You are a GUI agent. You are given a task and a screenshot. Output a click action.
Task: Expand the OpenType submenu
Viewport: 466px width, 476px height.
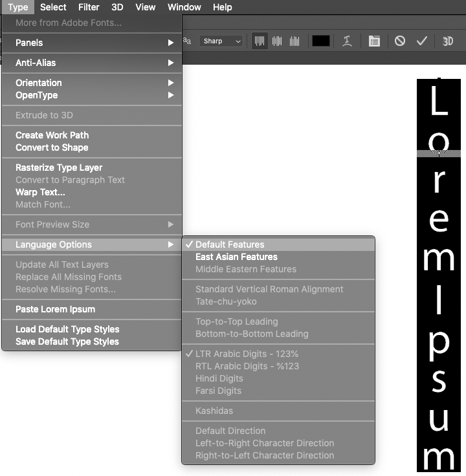[92, 95]
